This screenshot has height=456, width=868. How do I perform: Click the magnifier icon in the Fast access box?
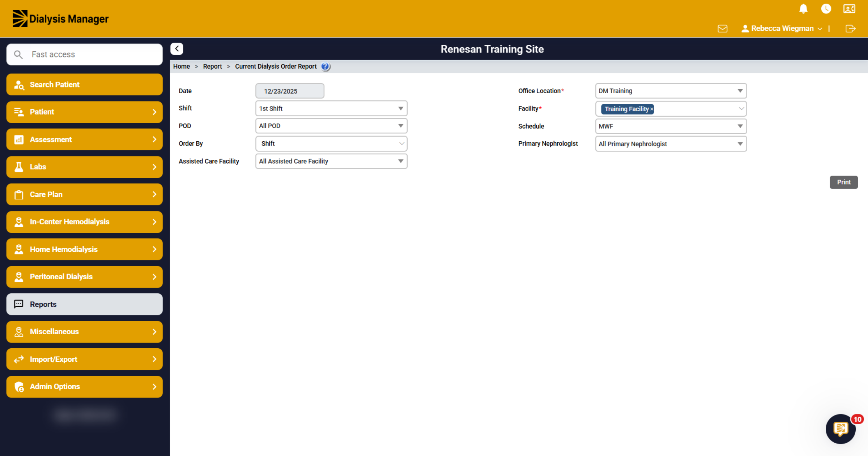(x=18, y=55)
